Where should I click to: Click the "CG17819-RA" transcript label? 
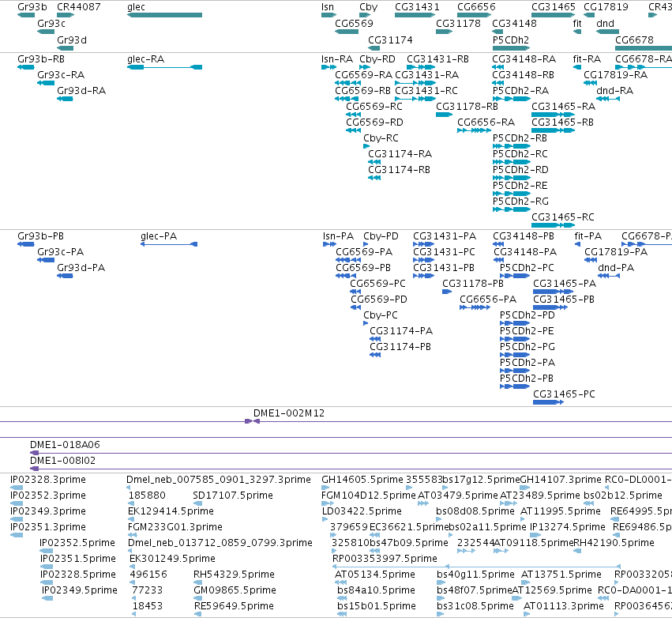(615, 74)
